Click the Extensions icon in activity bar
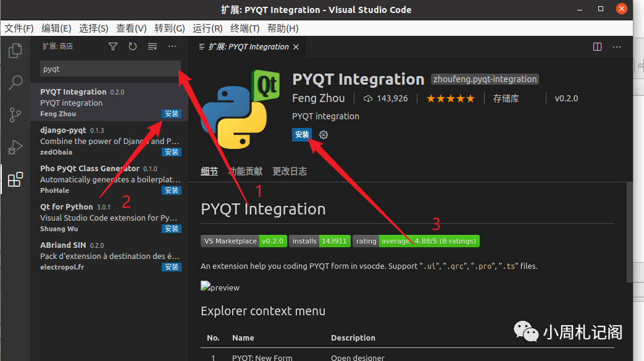644x361 pixels. point(15,180)
